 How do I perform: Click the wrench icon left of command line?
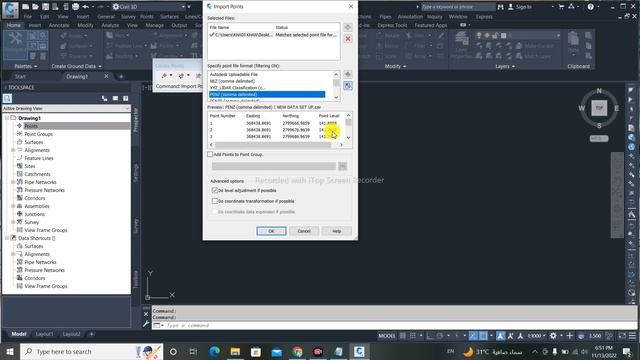coord(146,324)
